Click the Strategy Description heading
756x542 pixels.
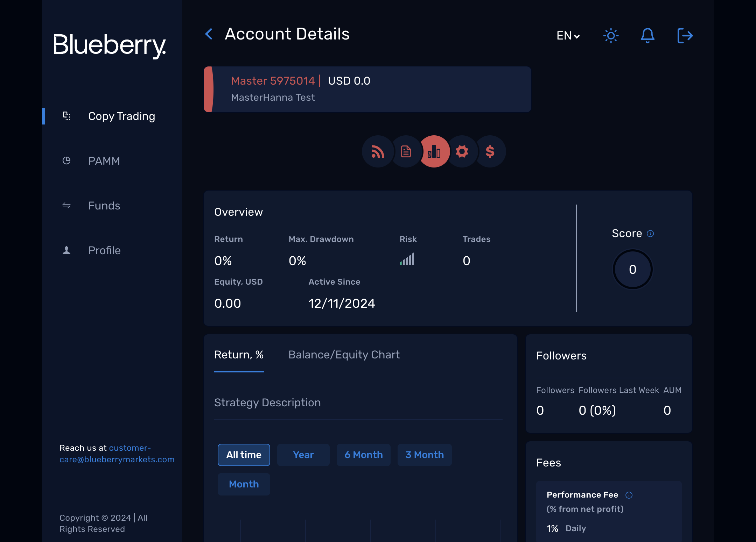[x=267, y=402]
